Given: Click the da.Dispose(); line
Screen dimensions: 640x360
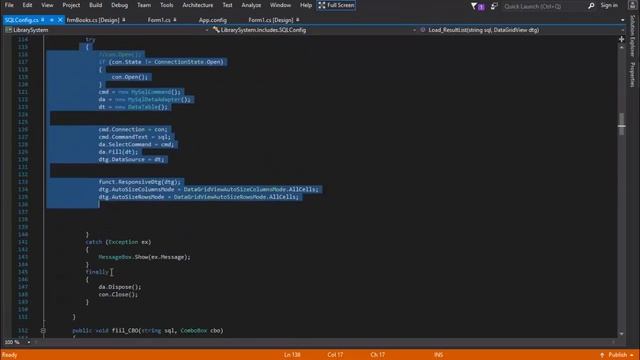Looking at the screenshot, I should [120, 287].
